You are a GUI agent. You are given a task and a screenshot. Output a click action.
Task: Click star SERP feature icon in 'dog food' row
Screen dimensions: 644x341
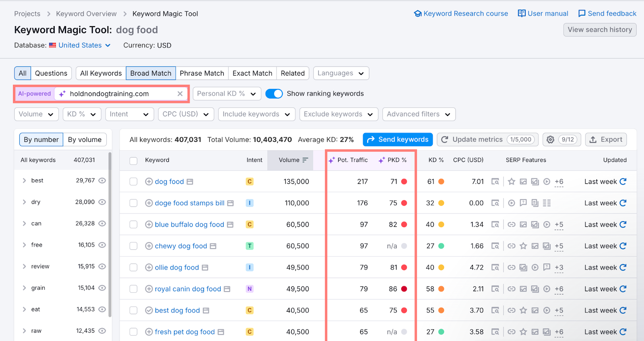coord(512,182)
